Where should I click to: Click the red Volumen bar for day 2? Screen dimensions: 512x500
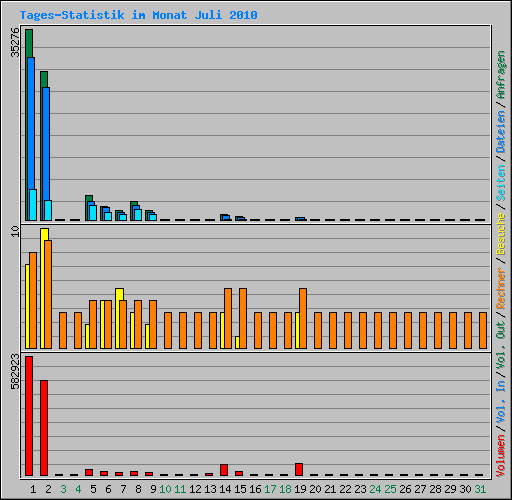click(44, 428)
